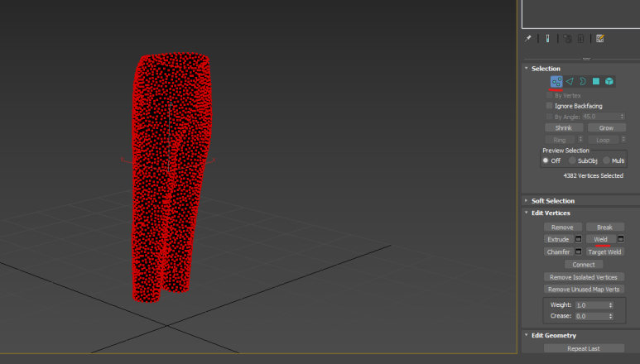This screenshot has width=640, height=364.
Task: Click the Pin Stack icon
Action: coord(527,38)
